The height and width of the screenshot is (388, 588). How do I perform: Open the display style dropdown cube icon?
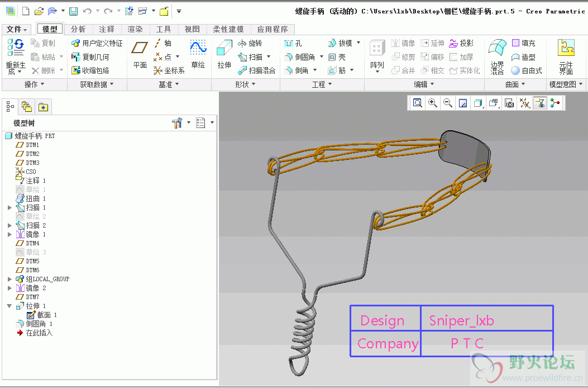point(479,103)
